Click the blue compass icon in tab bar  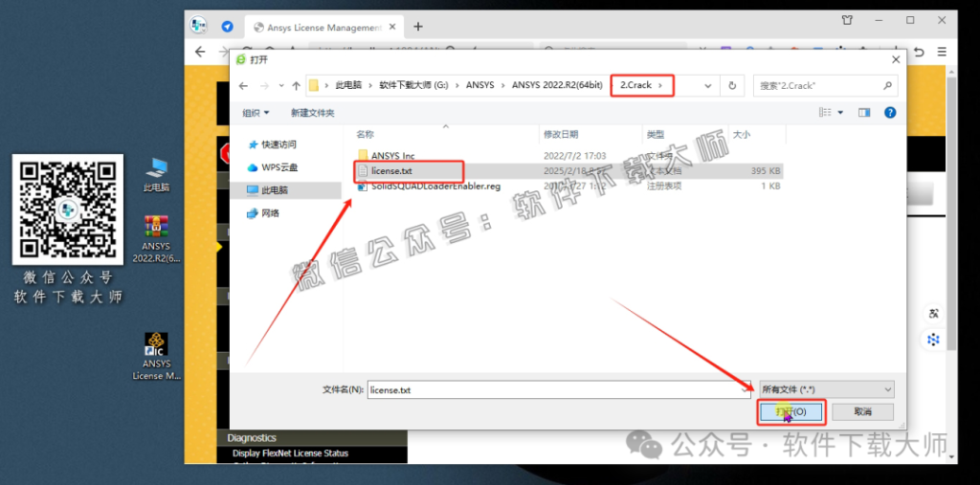tap(228, 27)
